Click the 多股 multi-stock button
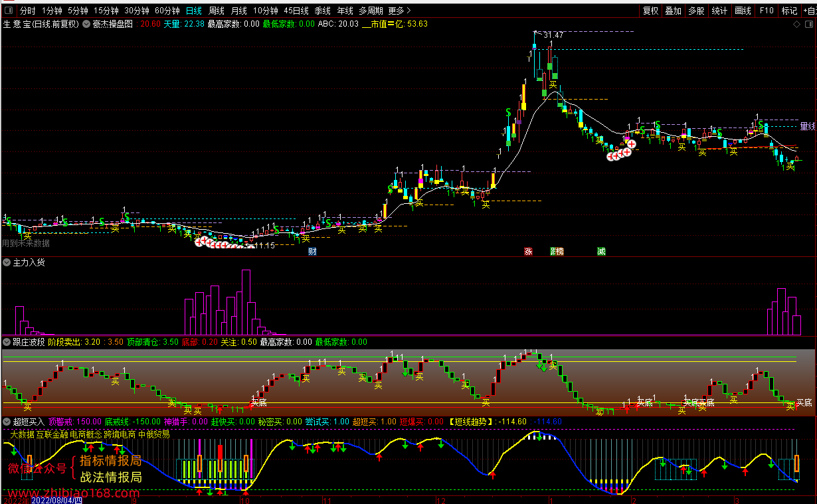This screenshot has width=817, height=504. pos(696,11)
